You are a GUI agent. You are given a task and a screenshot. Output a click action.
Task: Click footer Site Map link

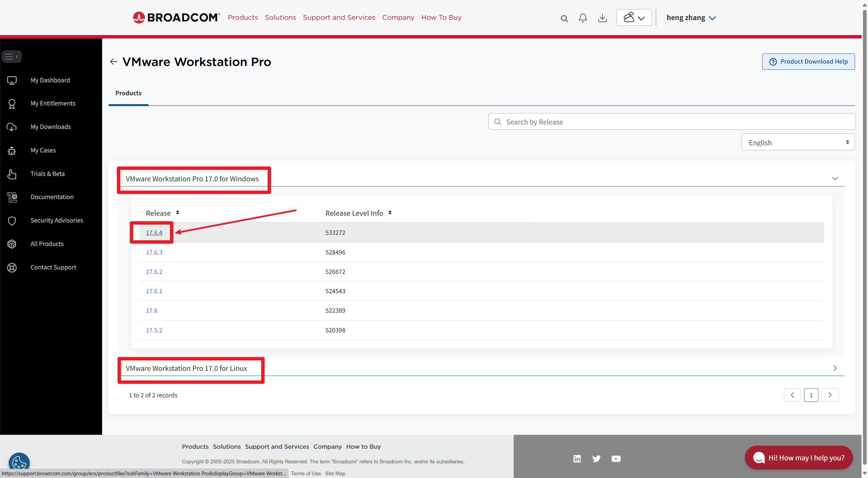[x=335, y=474]
